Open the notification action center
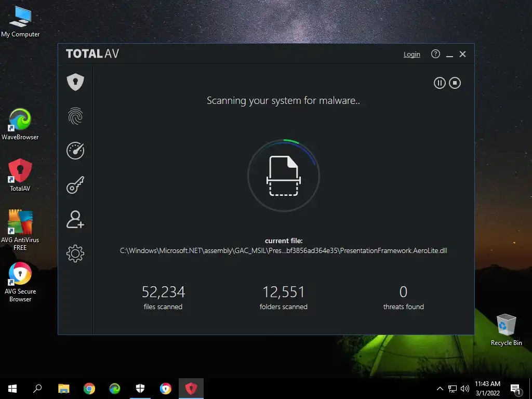The height and width of the screenshot is (399, 532). point(516,389)
